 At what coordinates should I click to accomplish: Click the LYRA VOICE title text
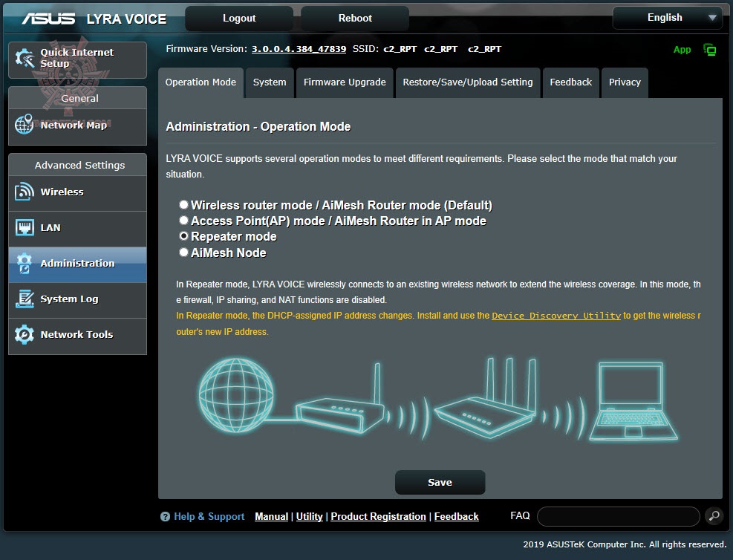[126, 19]
